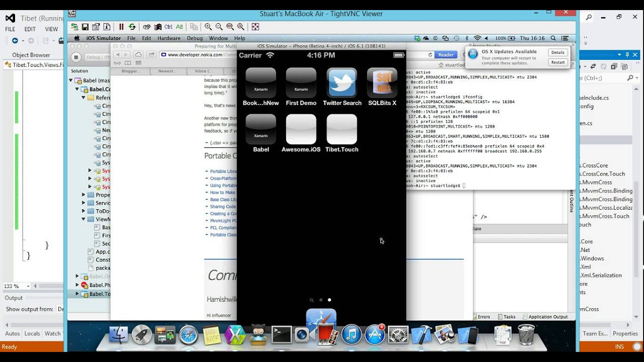Open iOS Simulator Help menu
The image size is (644, 362).
click(x=239, y=38)
